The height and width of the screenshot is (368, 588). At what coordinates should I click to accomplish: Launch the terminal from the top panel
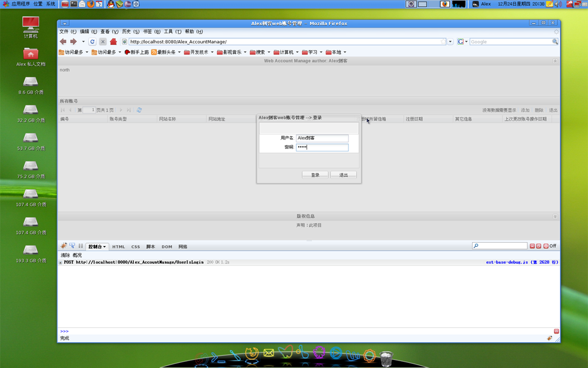click(x=73, y=4)
